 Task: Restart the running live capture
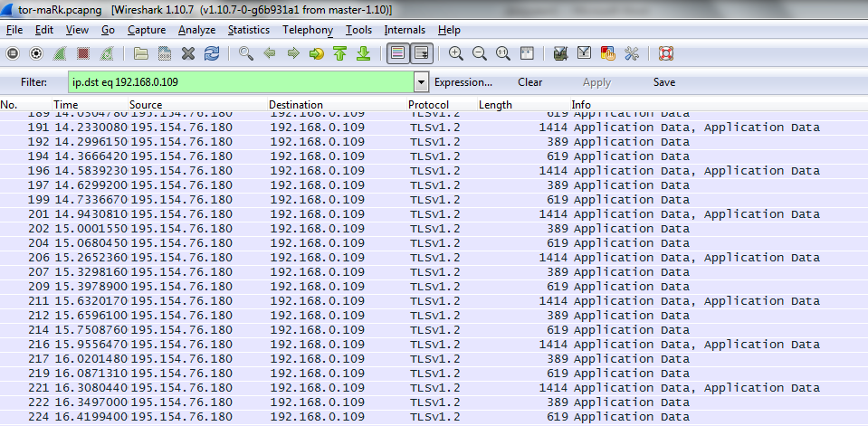click(107, 53)
